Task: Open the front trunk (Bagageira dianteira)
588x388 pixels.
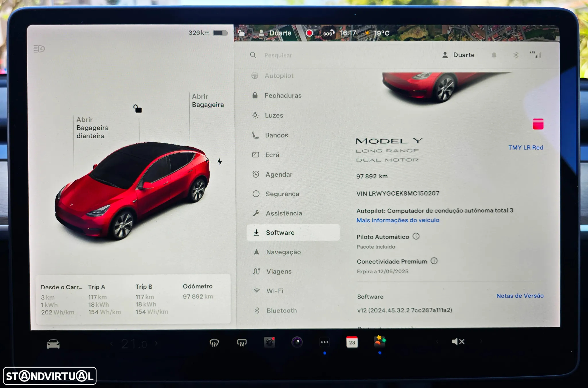Action: [x=92, y=128]
